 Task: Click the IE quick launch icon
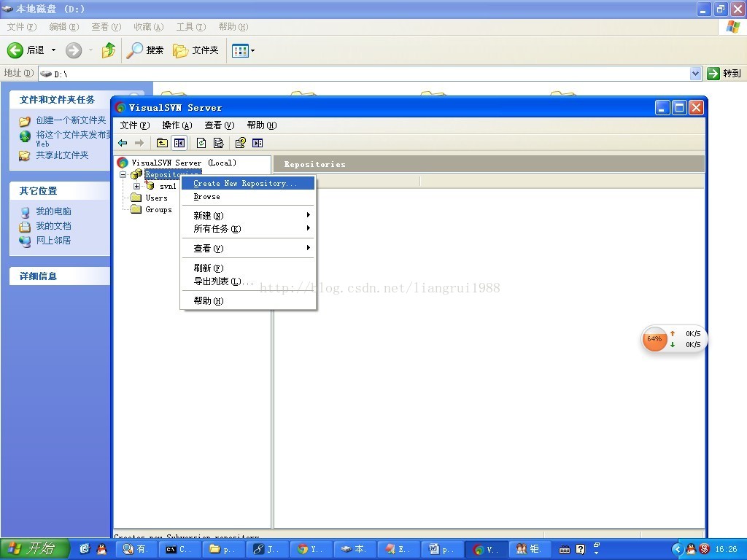(x=85, y=549)
